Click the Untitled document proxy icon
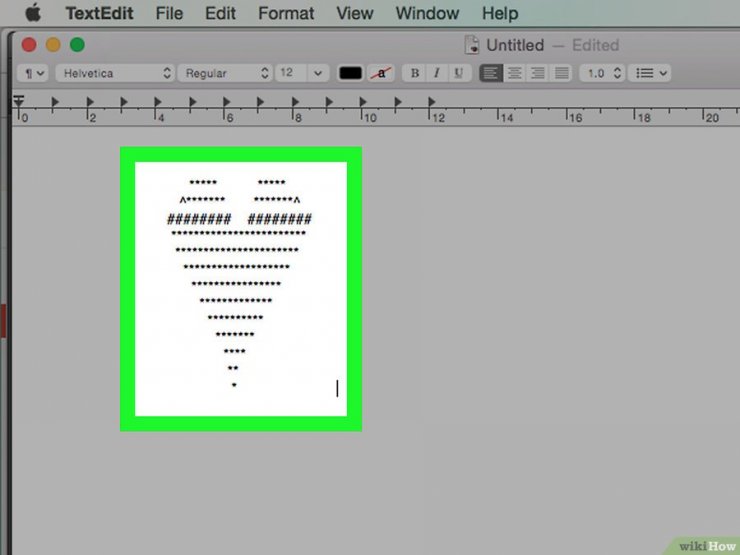Screen dimensions: 740x555 coord(471,45)
